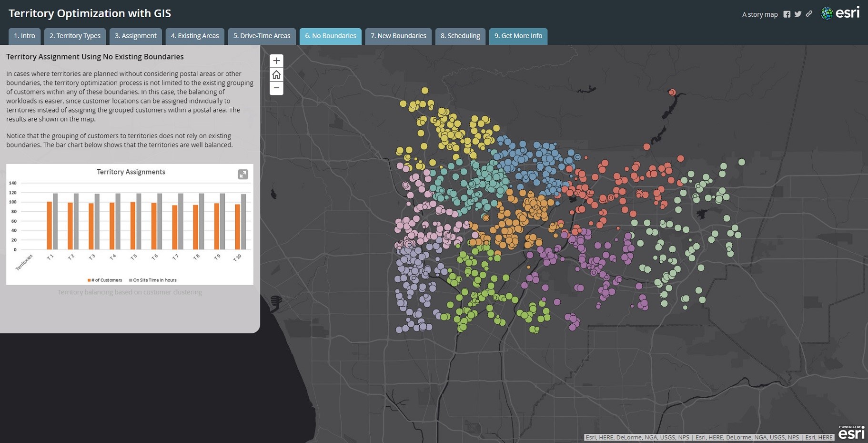
Task: Zoom in on the map
Action: (x=276, y=61)
